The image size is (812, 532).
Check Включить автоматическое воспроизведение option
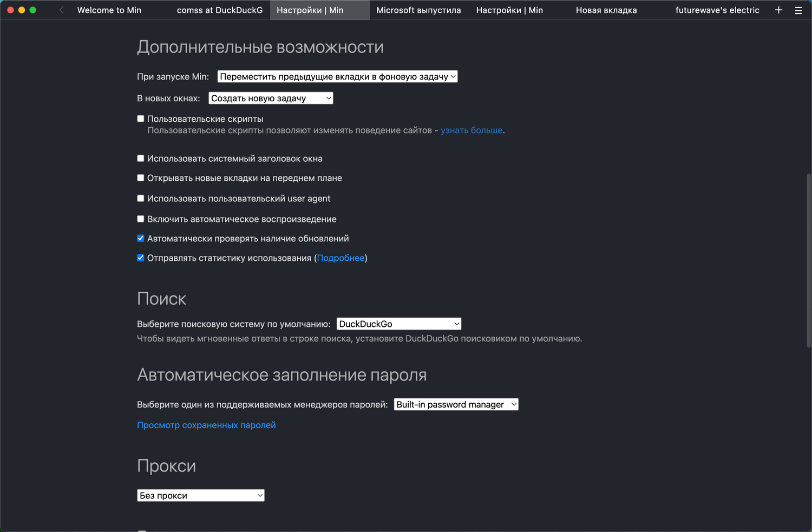141,219
